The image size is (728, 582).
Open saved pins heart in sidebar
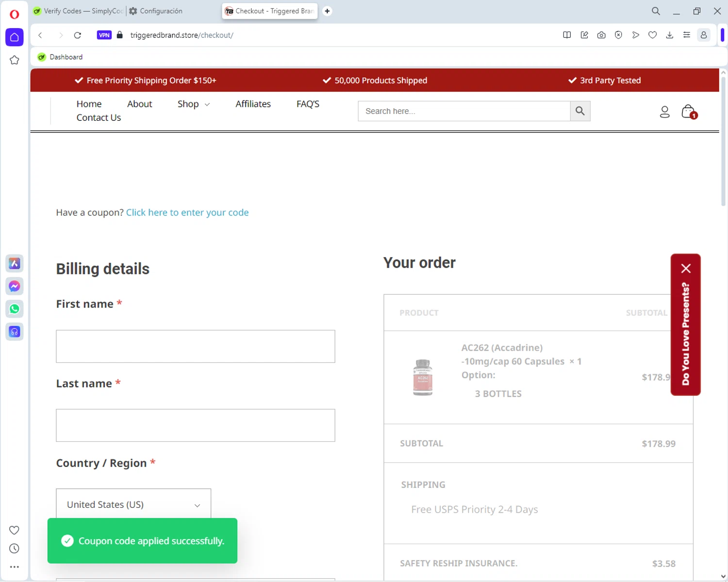[15, 530]
